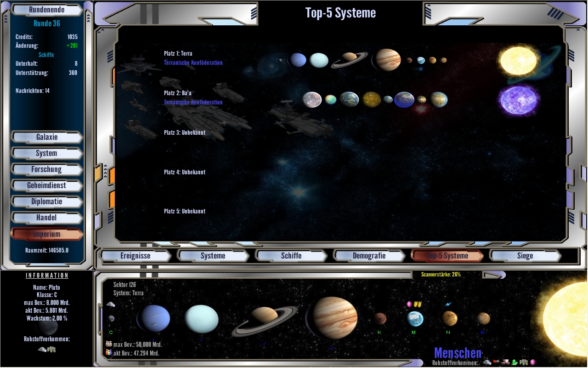Screen dimensions: 588x368
Task: Click the Terranische Konföderation link under Terra
Action: coord(193,63)
